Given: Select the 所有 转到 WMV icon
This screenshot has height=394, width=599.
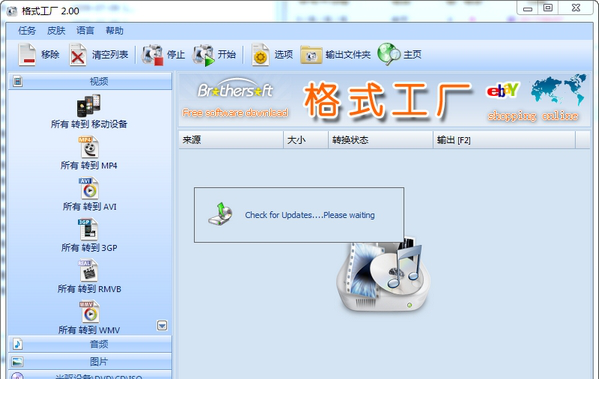Looking at the screenshot, I should (89, 312).
